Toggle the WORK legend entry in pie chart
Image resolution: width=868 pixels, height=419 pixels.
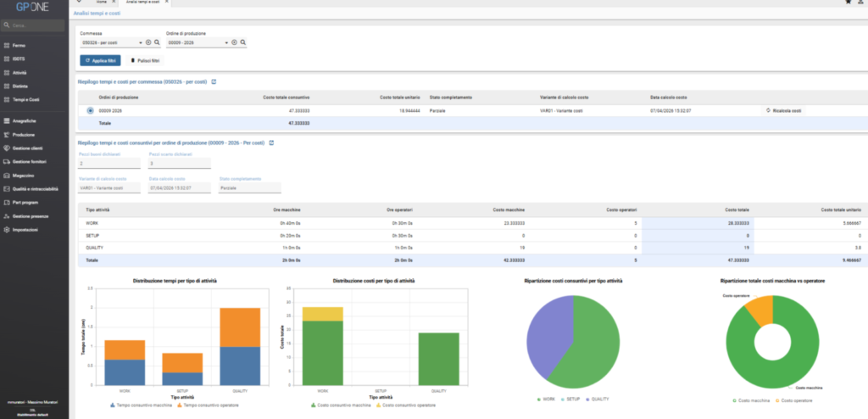pos(545,399)
